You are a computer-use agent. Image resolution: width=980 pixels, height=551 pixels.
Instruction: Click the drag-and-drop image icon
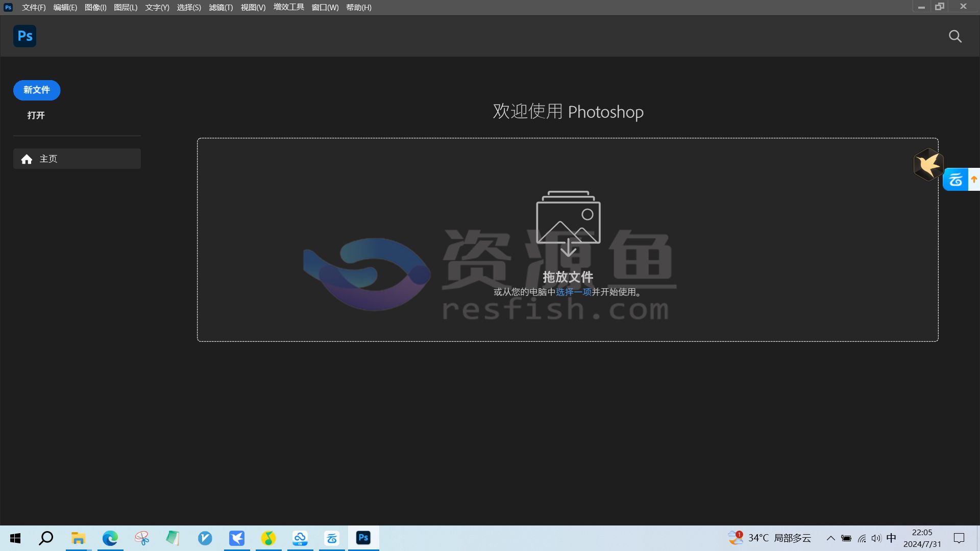(568, 223)
